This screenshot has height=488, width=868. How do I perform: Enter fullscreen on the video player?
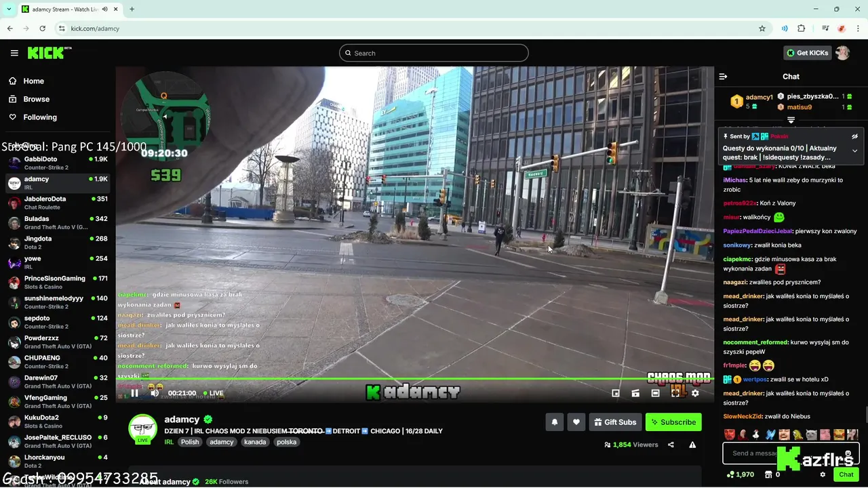[x=675, y=393]
